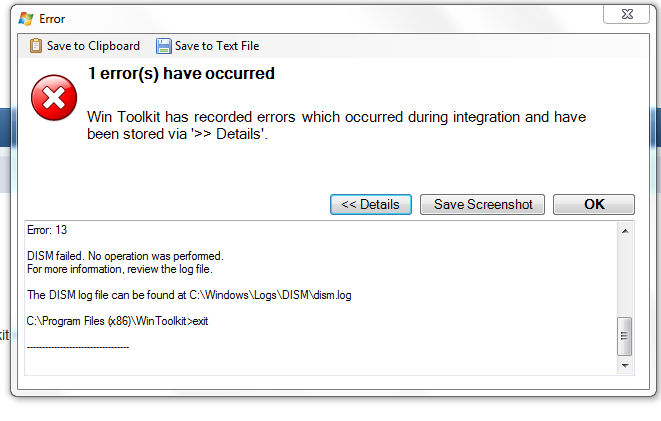This screenshot has width=661, height=421.
Task: Confirm the error with OK button
Action: 594,204
